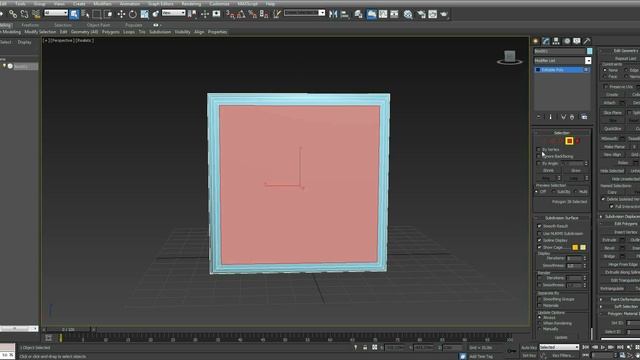Click the Slice Plane button
Image resolution: width=640 pixels, height=360 pixels.
coord(612,113)
